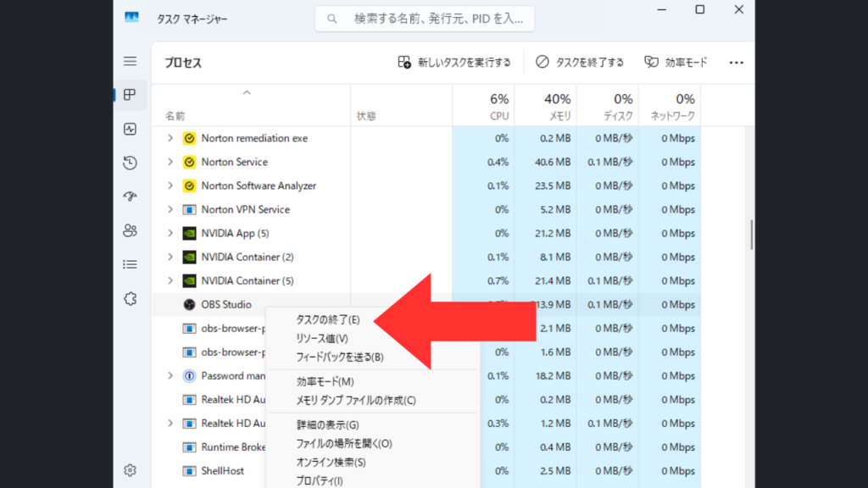Expand NVIDIA Container (2) group
Viewport: 868px width, 488px height.
point(170,258)
